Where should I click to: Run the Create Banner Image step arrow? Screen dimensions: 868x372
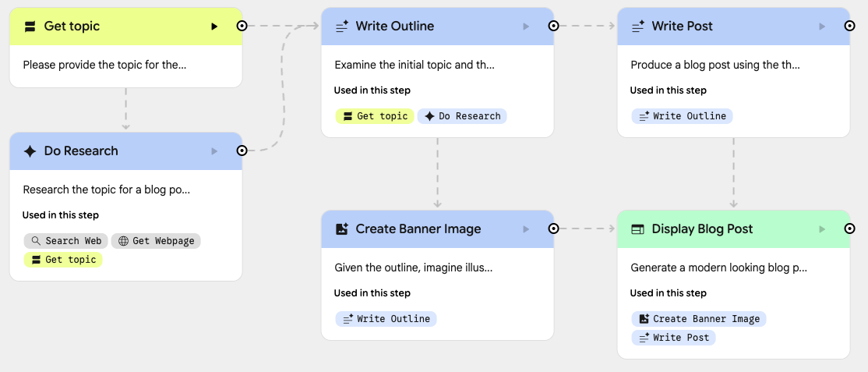click(526, 229)
